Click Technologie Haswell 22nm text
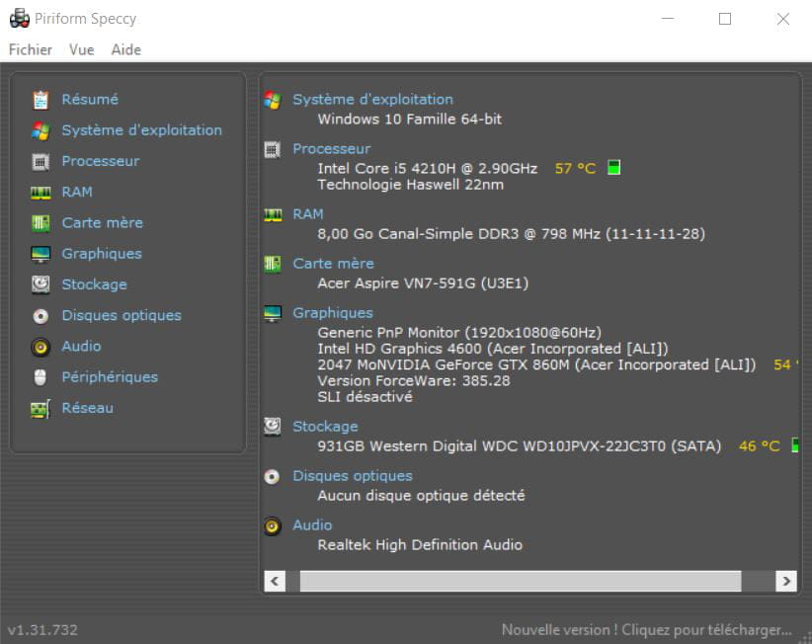 coord(411,185)
